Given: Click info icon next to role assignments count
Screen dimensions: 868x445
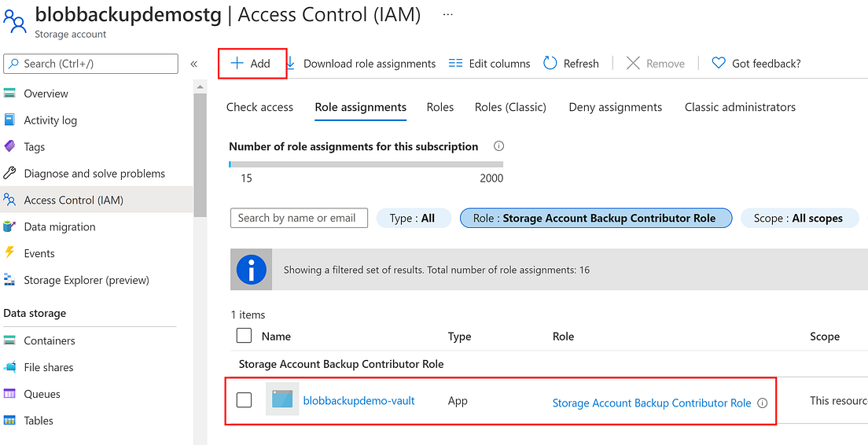Looking at the screenshot, I should pyautogui.click(x=498, y=146).
